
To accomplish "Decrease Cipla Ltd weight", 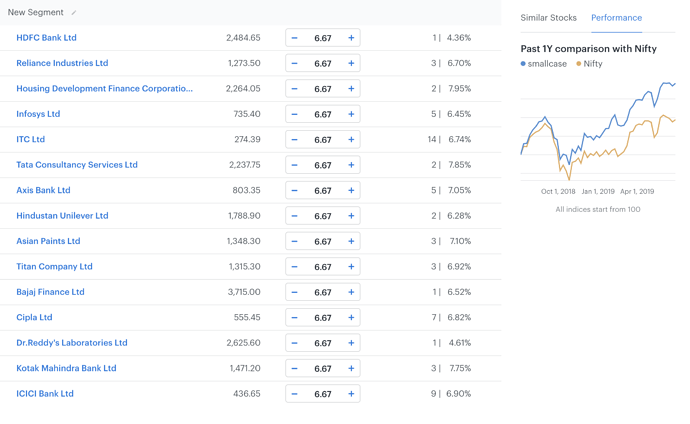I will [x=294, y=318].
